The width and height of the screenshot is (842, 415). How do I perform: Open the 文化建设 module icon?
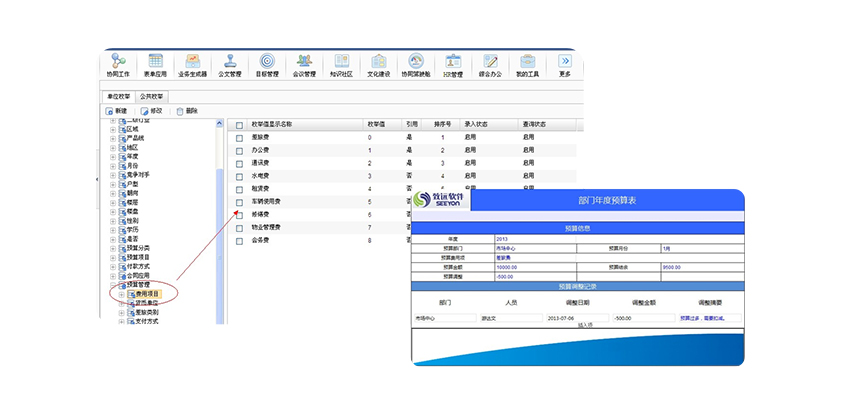tap(379, 61)
